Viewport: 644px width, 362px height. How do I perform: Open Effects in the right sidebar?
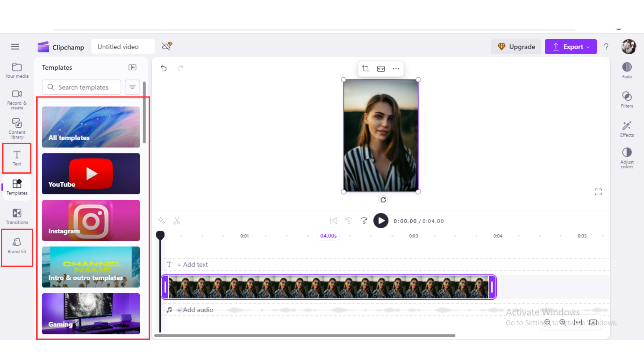(x=627, y=129)
